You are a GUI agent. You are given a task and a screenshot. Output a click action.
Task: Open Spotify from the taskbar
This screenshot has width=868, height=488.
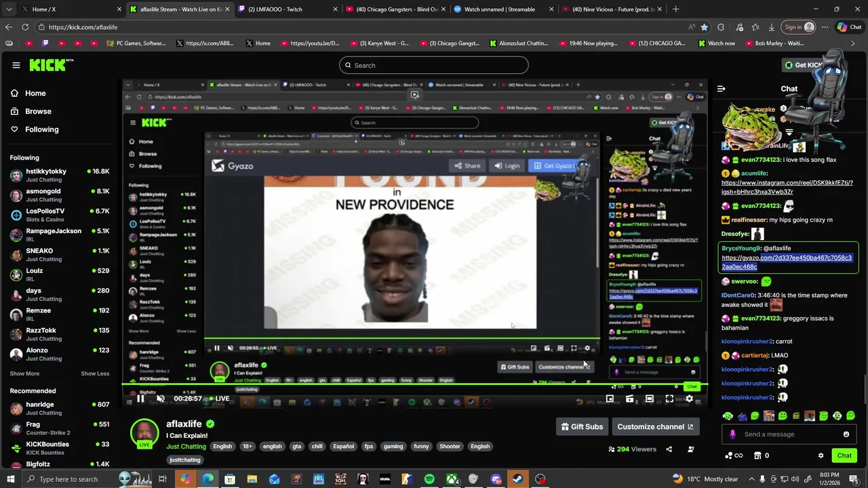[429, 479]
